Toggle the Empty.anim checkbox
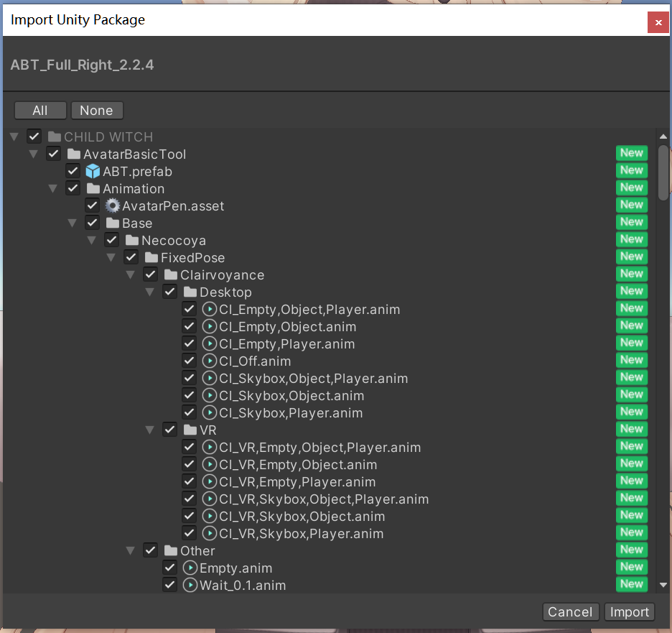Screen dimensions: 672x633 170,568
